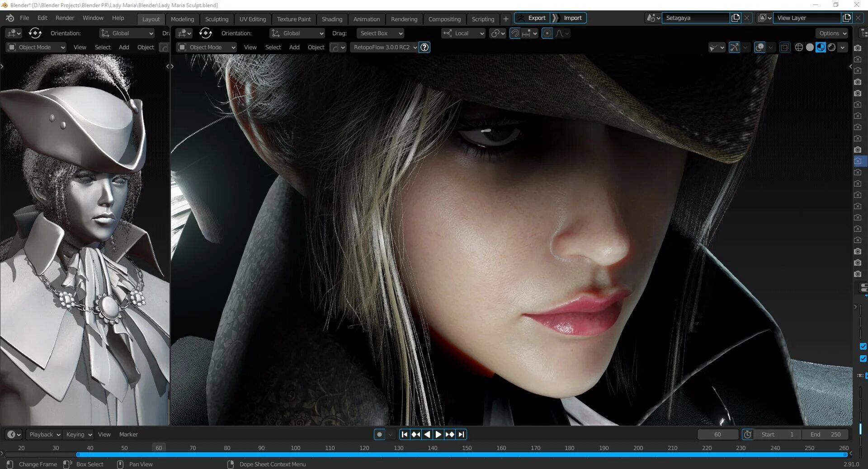Open Global orientation dropdown in main viewport
The image size is (868, 469).
click(x=297, y=33)
